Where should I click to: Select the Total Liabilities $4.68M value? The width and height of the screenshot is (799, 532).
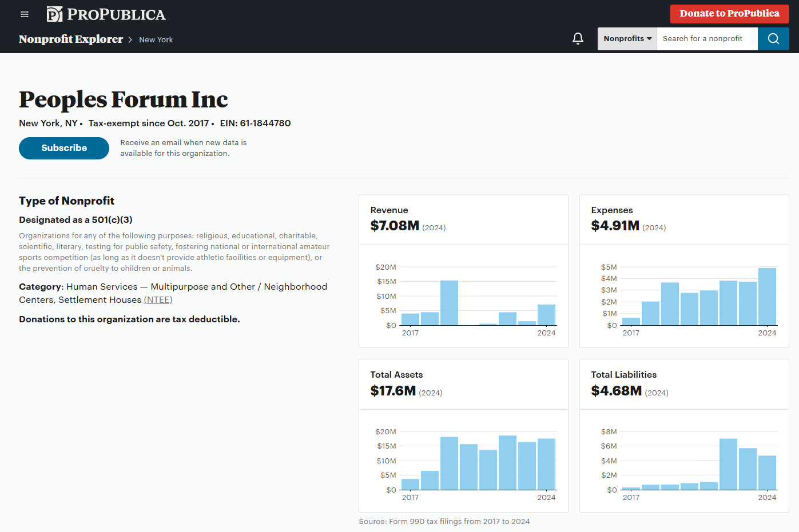[617, 391]
